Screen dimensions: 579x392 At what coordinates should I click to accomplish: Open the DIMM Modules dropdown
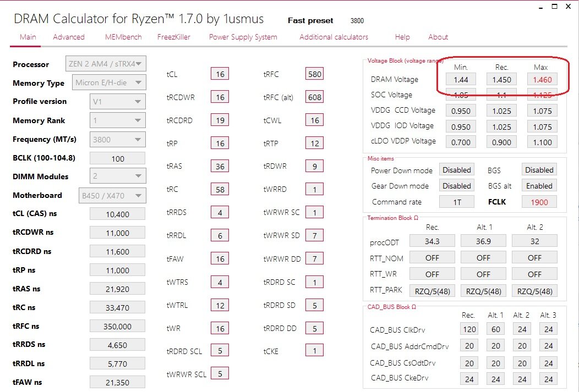coord(117,176)
